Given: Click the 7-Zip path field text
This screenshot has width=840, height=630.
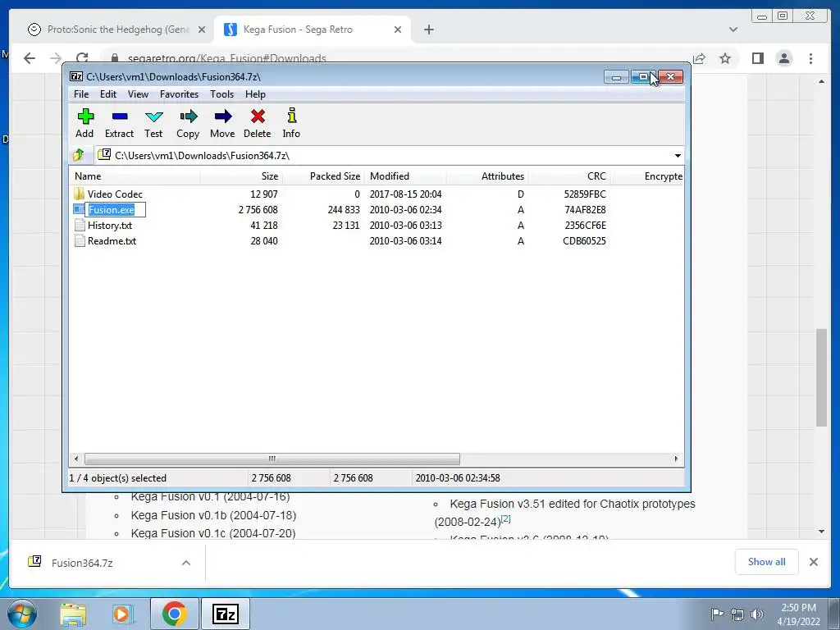Looking at the screenshot, I should (x=202, y=155).
